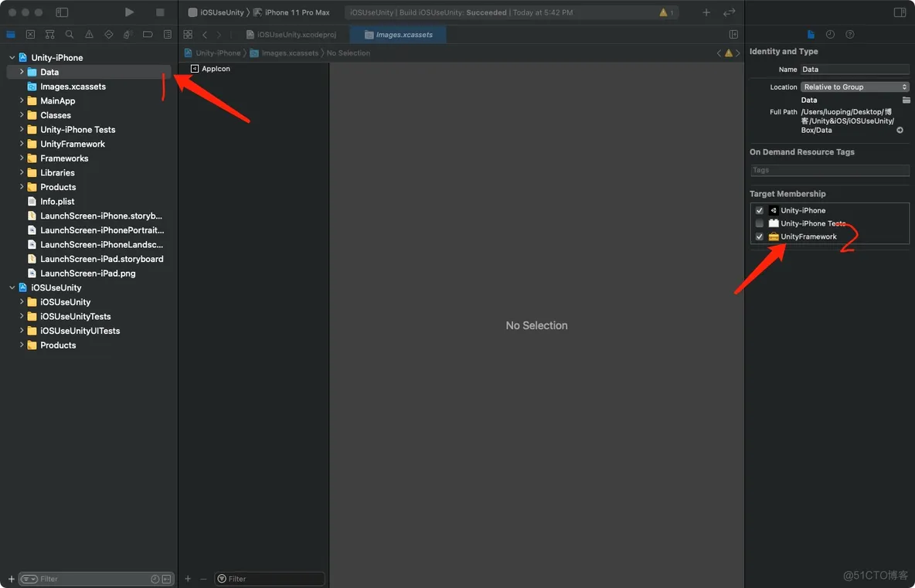Switch to Images.xcassets tab

click(399, 35)
